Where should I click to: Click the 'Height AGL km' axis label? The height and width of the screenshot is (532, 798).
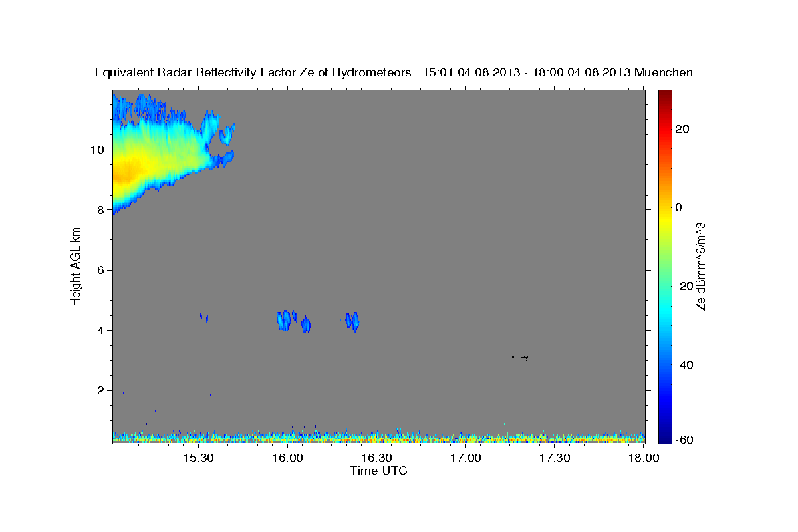pos(76,266)
